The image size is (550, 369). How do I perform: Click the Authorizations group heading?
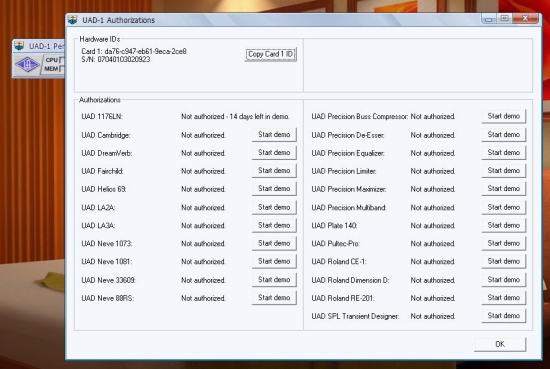[100, 100]
